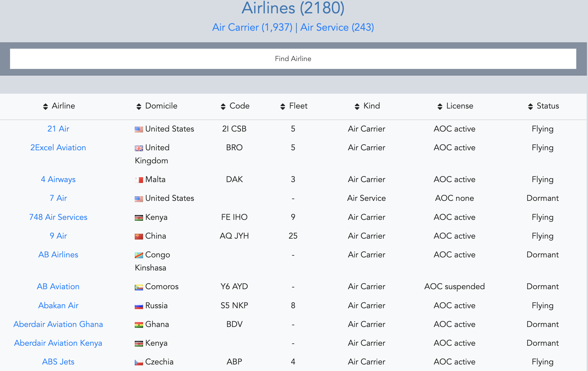Click the Malta flag beside 4 Airways
Image resolution: width=588 pixels, height=371 pixels.
coord(138,180)
